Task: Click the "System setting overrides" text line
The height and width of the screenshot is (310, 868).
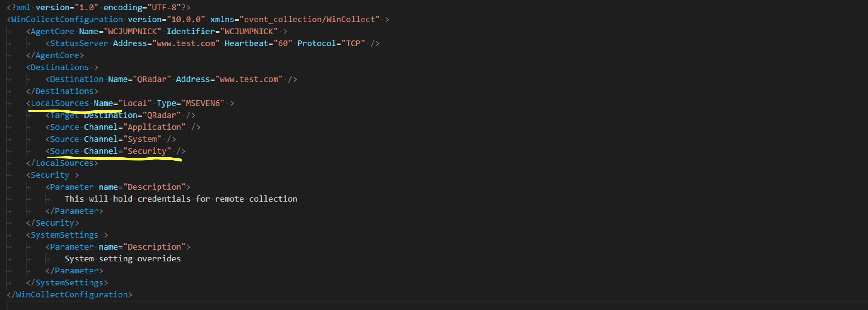Action: click(x=122, y=259)
